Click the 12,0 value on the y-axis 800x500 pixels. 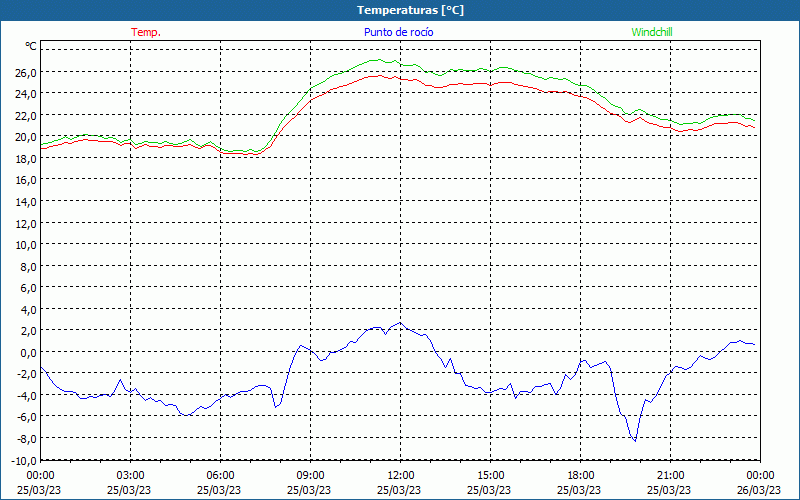point(26,223)
